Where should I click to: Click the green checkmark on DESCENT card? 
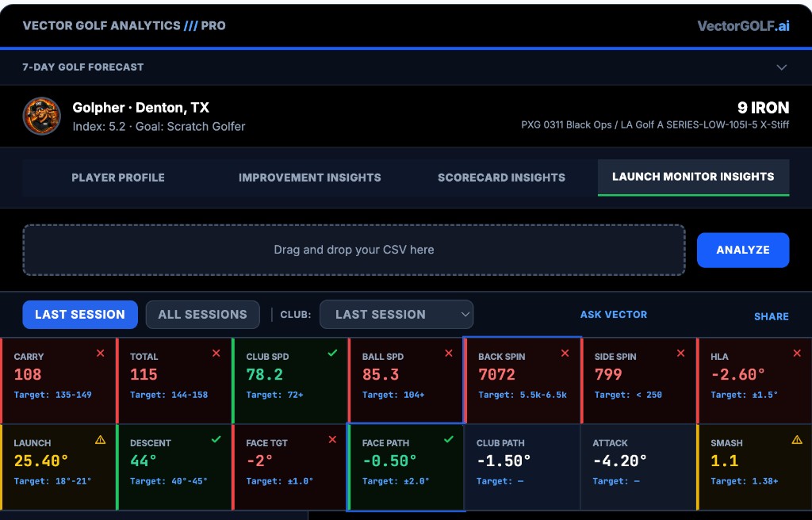tap(216, 439)
